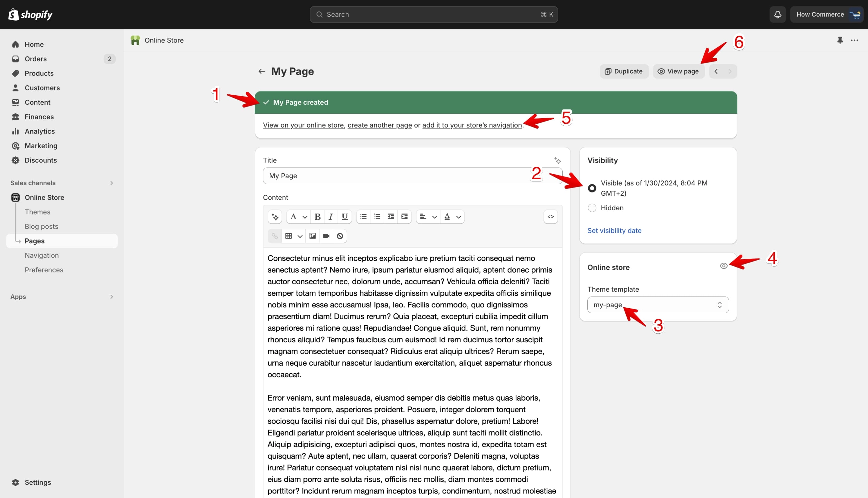Click inside the Content text editor body

(412, 373)
